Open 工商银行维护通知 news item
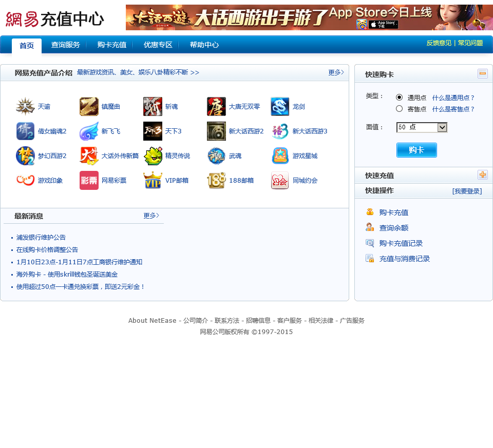Viewport: 493px width, 448px height. point(79,262)
